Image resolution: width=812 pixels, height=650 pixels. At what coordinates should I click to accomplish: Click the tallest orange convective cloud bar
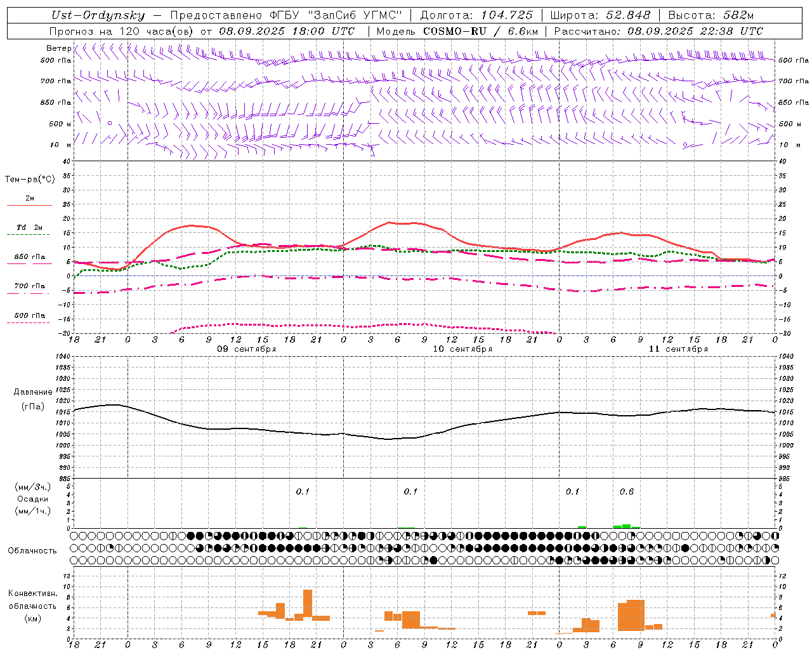pyautogui.click(x=308, y=603)
